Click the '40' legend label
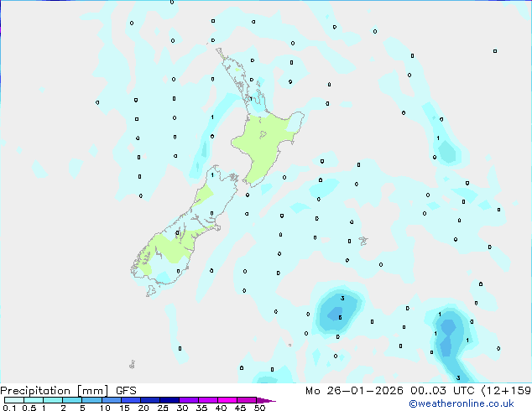Image resolution: width=532 pixels, height=411 pixels. 221,408
